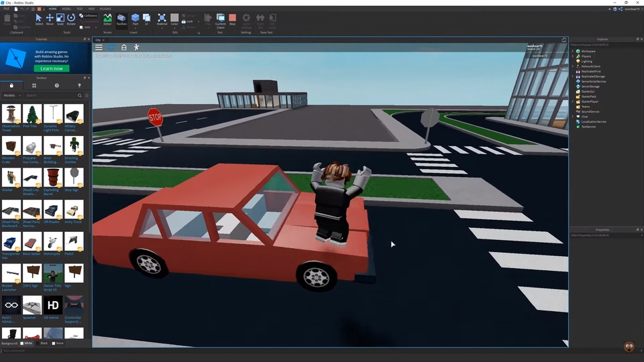This screenshot has width=644, height=362.
Task: Open the Color dropdown arrow
Action: point(174,28)
